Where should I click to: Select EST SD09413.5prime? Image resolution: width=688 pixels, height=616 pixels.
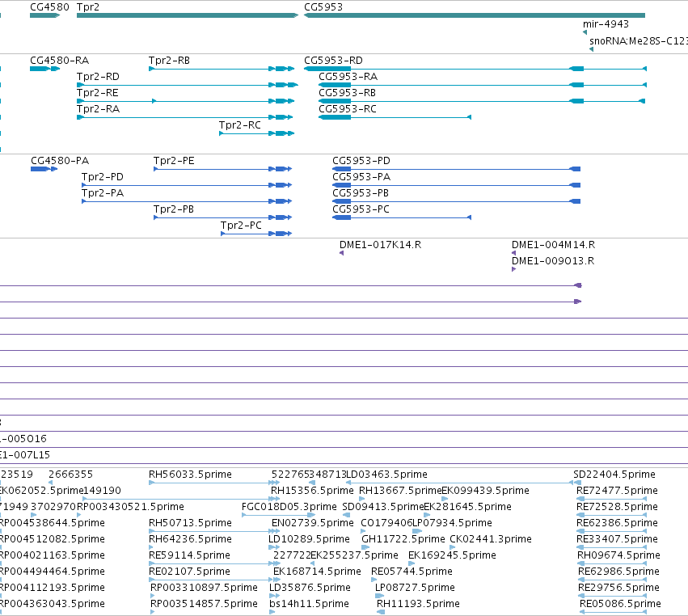(x=382, y=507)
